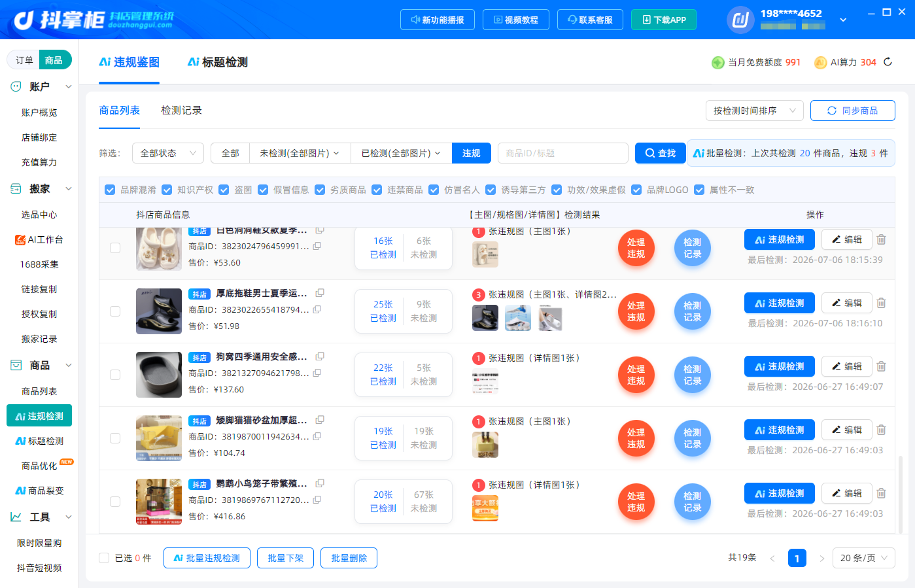915x588 pixels.
Task: Copy product ID 3819869767112720
Action: coord(317,500)
